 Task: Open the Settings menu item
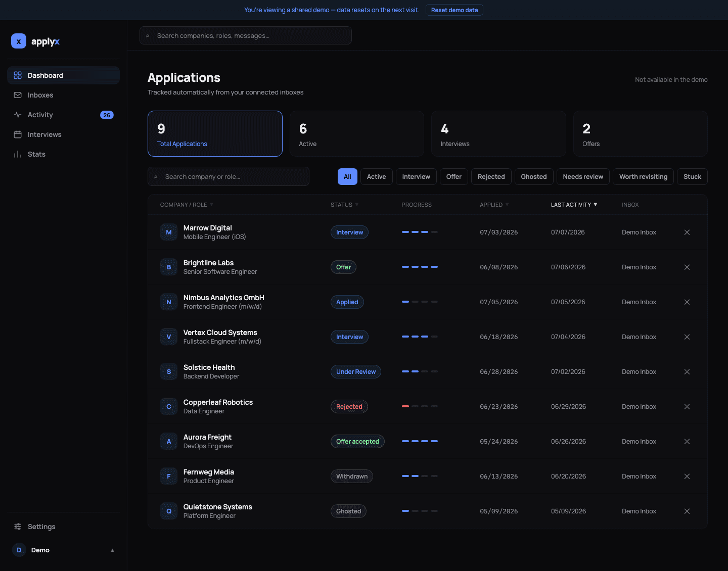coord(63,527)
